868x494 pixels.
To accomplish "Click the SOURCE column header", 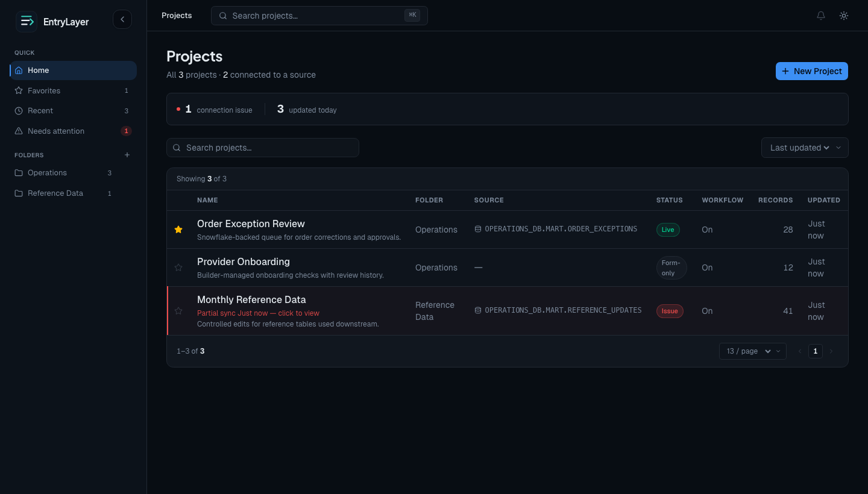I will click(x=489, y=200).
